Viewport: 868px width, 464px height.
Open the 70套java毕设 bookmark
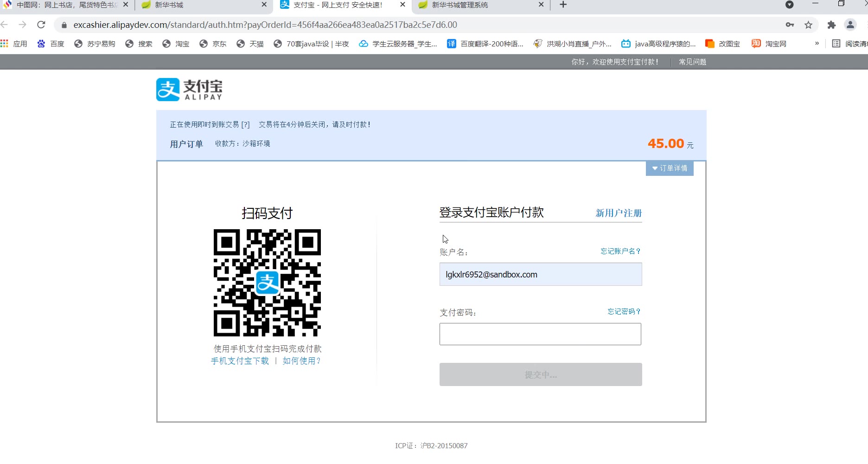pyautogui.click(x=311, y=44)
